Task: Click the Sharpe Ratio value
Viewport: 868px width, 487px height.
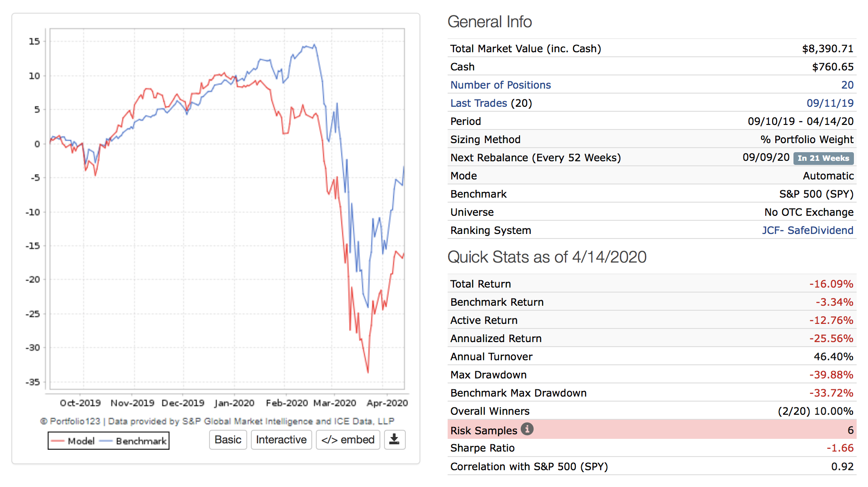Action: coord(840,448)
